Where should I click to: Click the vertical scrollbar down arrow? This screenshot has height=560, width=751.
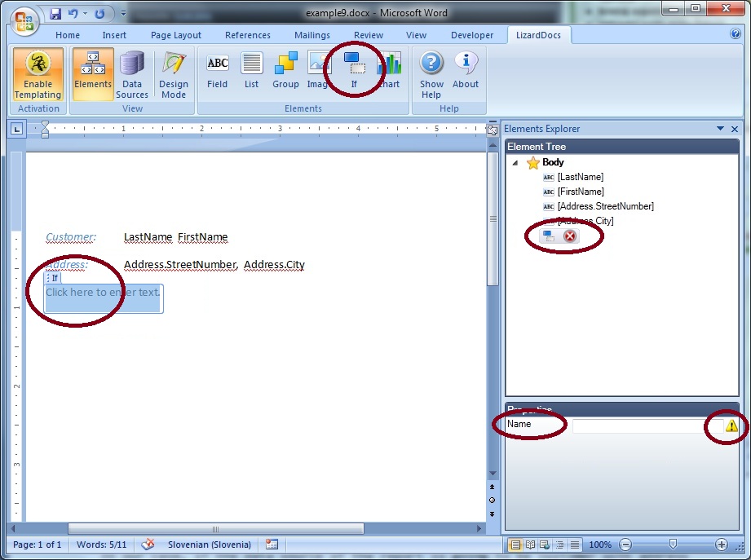click(x=493, y=474)
